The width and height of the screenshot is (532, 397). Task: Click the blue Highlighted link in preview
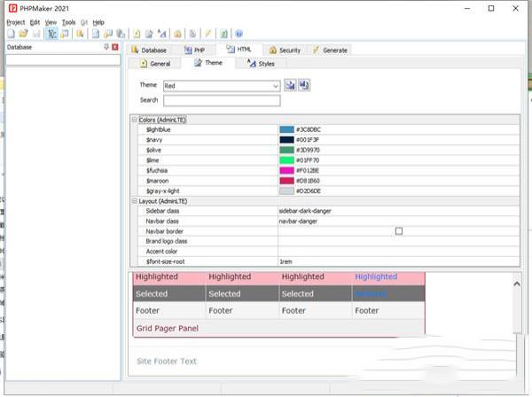(x=375, y=277)
